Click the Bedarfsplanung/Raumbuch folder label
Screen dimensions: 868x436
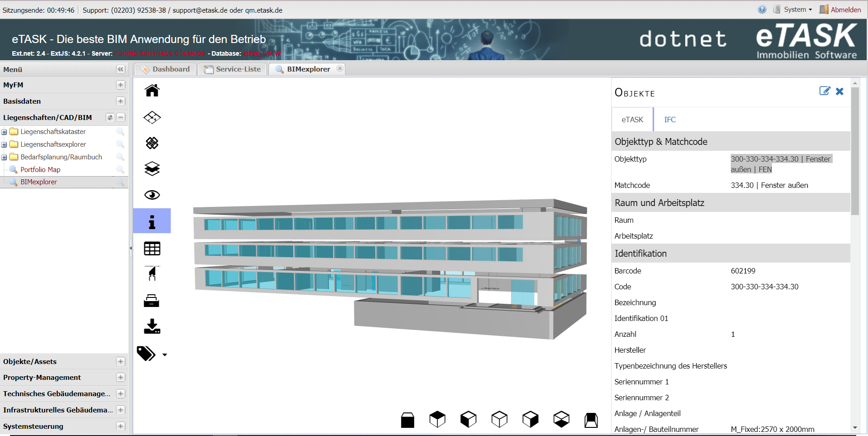click(61, 157)
